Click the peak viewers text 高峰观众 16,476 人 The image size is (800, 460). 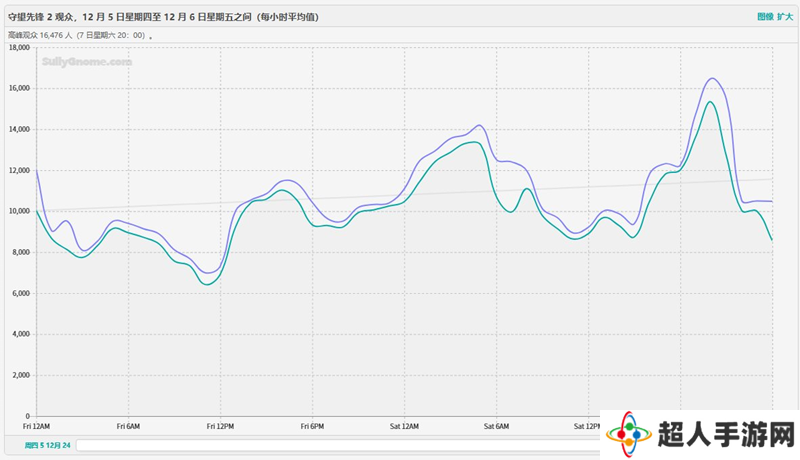40,35
